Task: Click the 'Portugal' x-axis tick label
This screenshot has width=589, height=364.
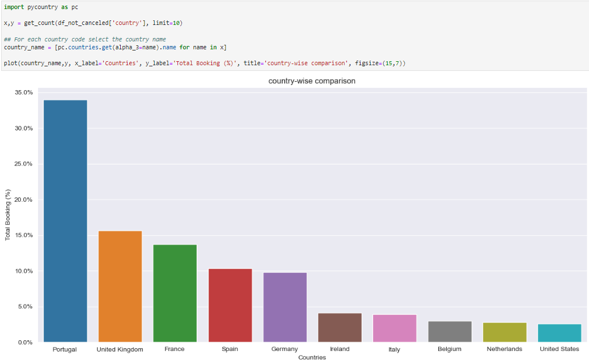Action: 65,349
